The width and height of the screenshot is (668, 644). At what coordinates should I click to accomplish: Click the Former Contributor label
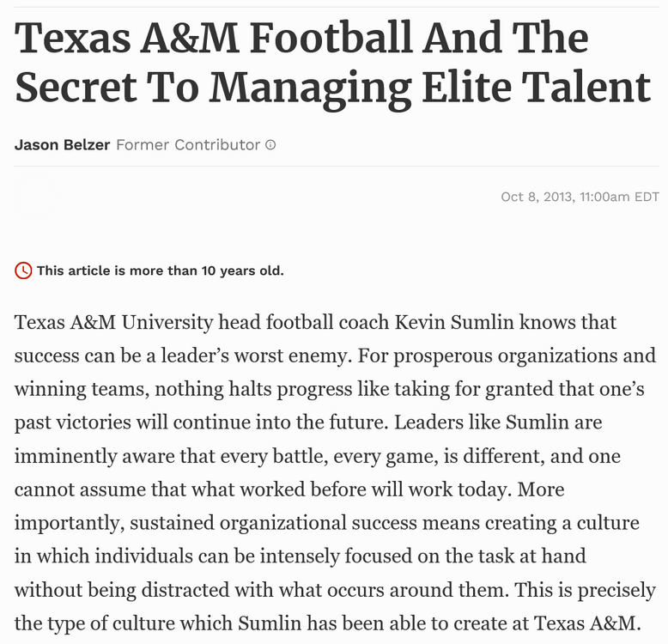187,145
